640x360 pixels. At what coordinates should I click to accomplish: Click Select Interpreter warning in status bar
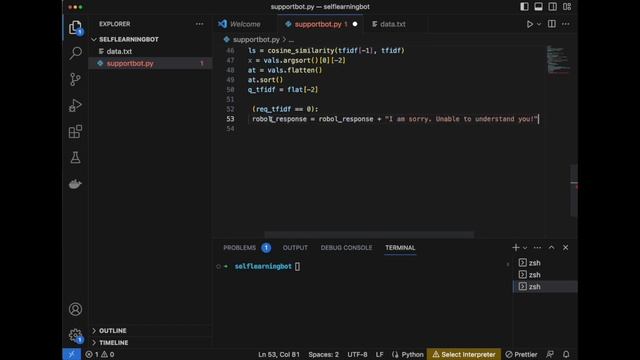click(x=464, y=354)
